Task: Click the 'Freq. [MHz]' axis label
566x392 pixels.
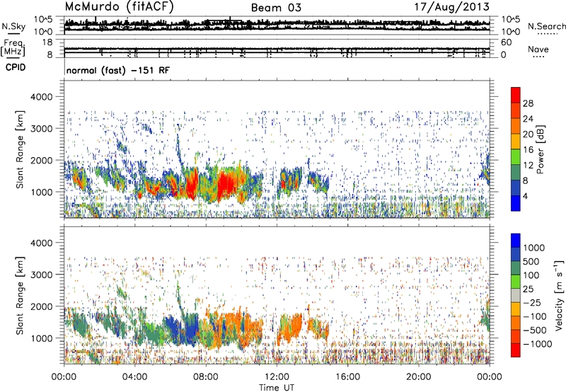Action: (x=13, y=47)
